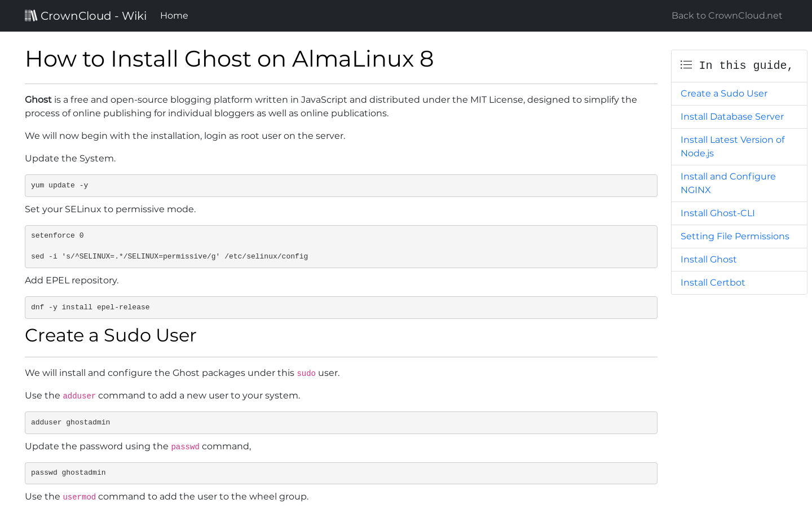The width and height of the screenshot is (812, 508).
Task: Open the 'Create a Sudo User' guide link
Action: (x=723, y=93)
